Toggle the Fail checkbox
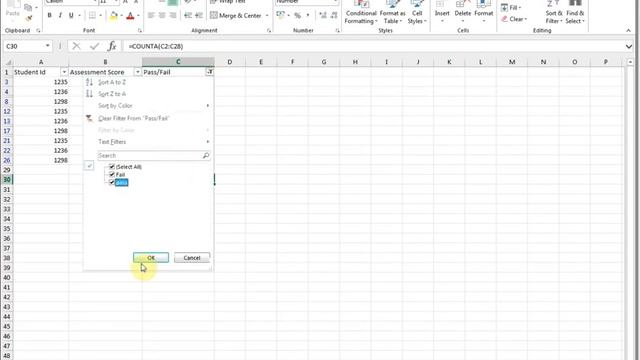 (x=112, y=174)
